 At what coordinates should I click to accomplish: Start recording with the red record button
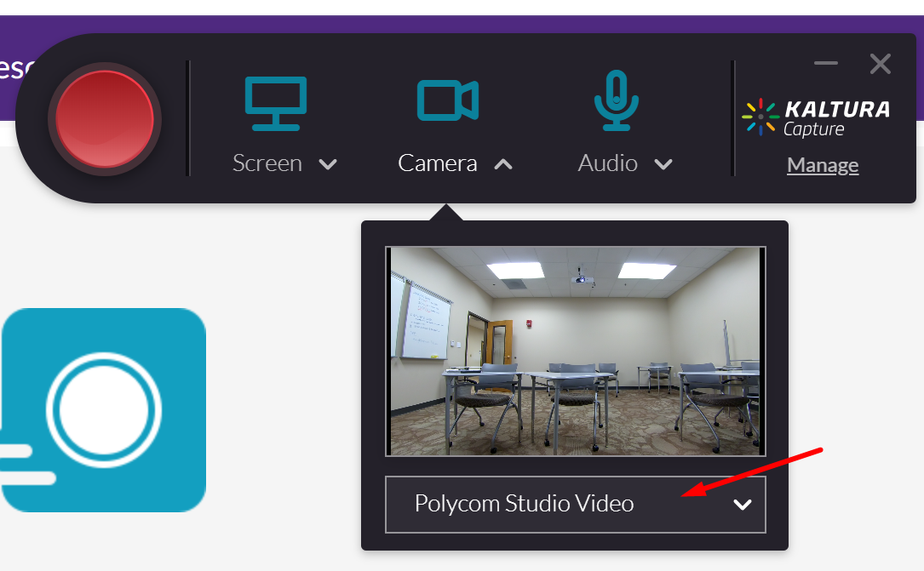(105, 119)
